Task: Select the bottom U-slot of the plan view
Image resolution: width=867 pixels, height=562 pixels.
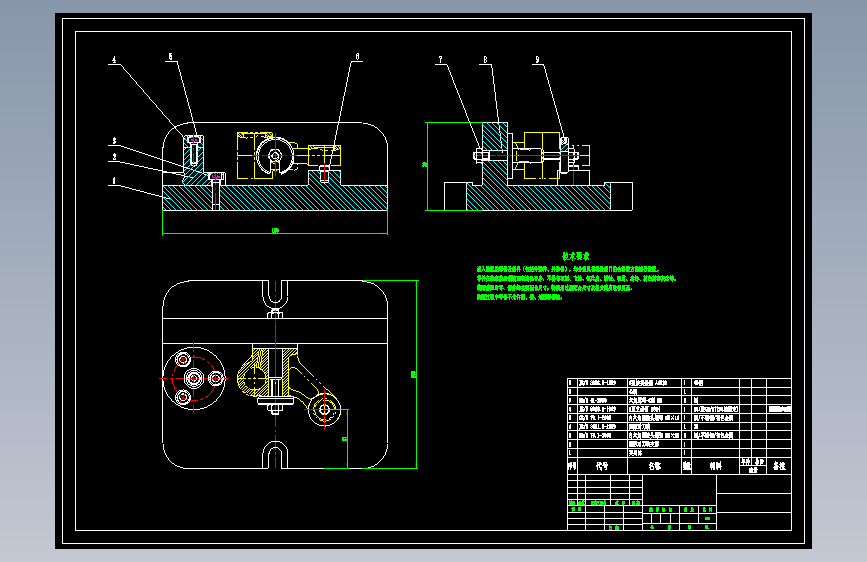Action: [275, 455]
